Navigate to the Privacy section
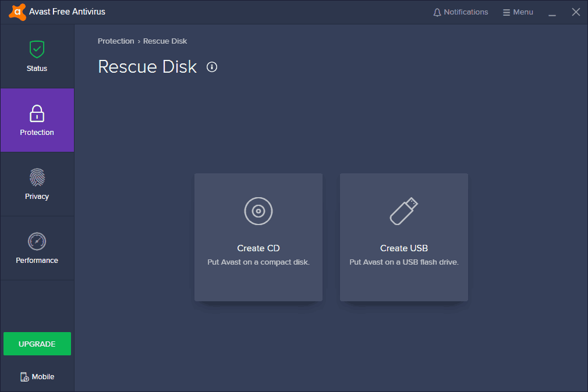The width and height of the screenshot is (588, 392). coord(37,184)
